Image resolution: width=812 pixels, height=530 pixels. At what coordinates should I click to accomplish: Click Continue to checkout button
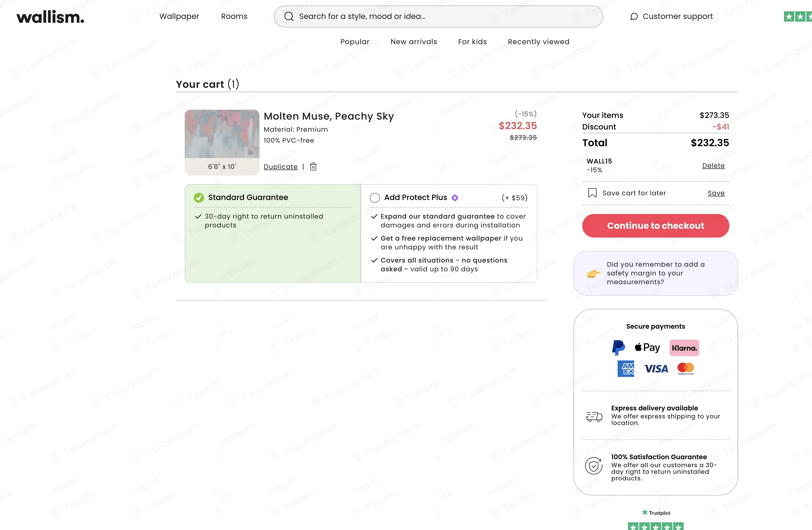coord(656,226)
